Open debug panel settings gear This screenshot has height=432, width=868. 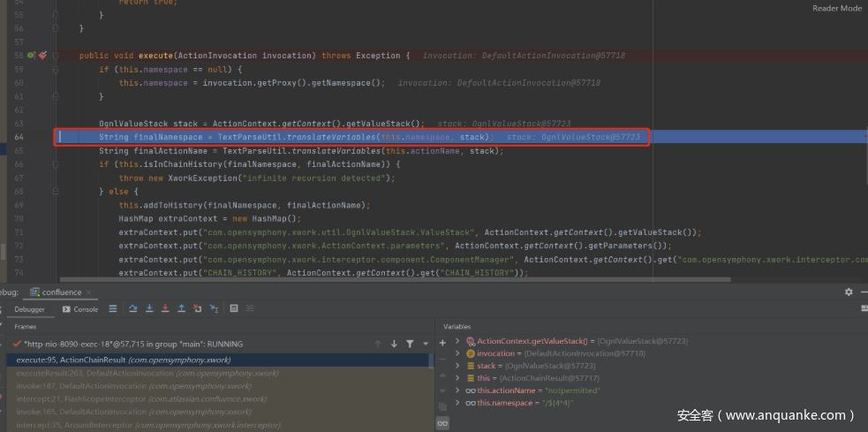click(x=849, y=292)
